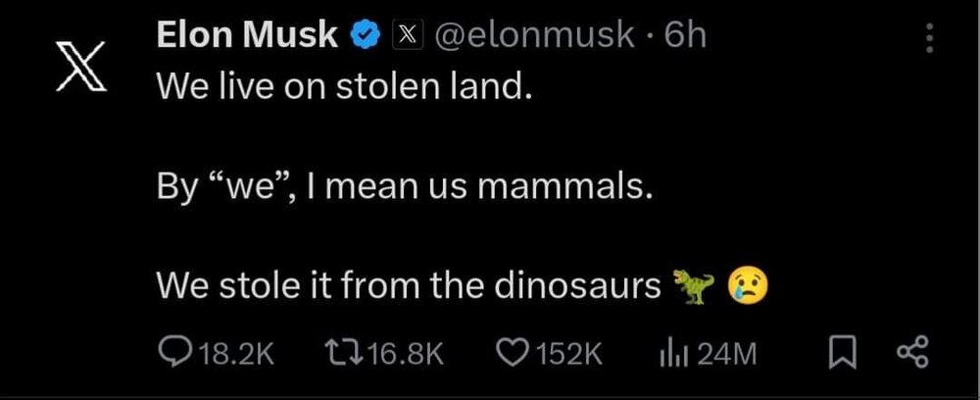Open the three-dot more options menu
980x400 pixels.
click(x=929, y=38)
